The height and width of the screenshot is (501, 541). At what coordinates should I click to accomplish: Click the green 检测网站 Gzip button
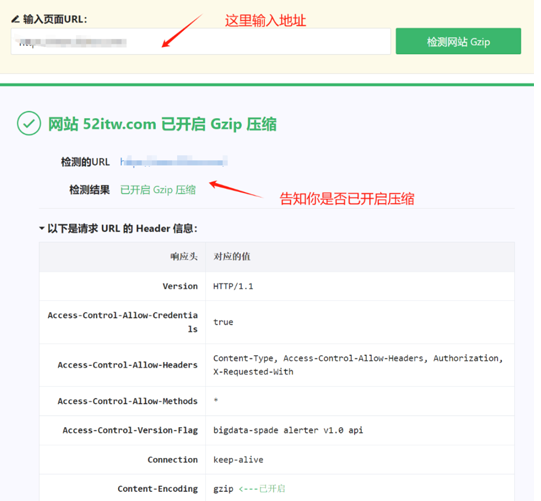point(458,41)
